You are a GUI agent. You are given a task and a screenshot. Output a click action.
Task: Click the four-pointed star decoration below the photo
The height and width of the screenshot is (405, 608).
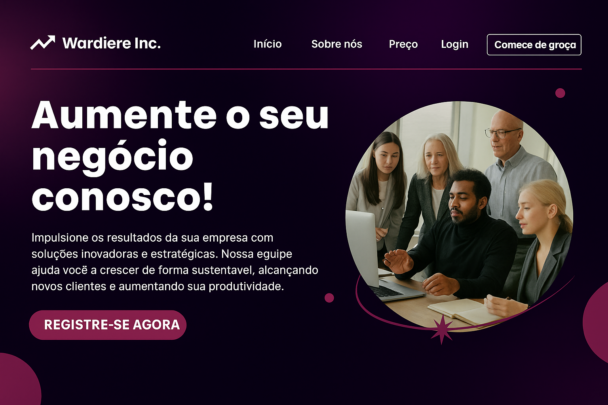tap(442, 330)
